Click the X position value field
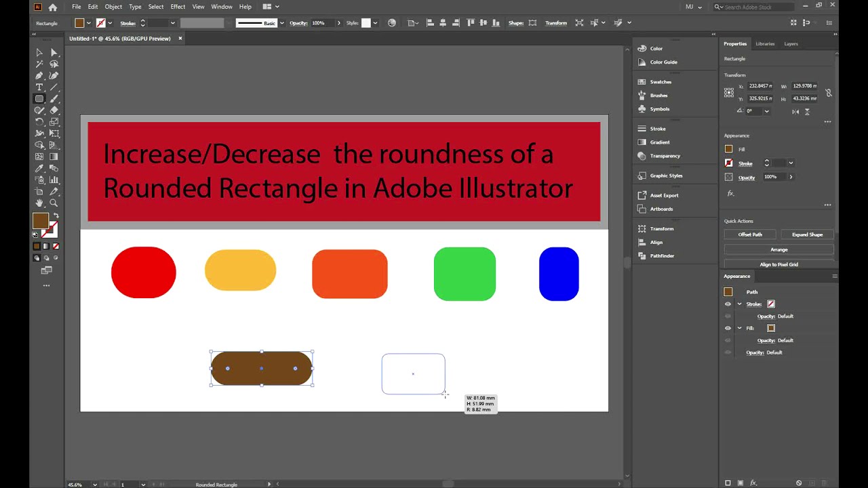Screen dimensions: 868x488 [x=760, y=86]
